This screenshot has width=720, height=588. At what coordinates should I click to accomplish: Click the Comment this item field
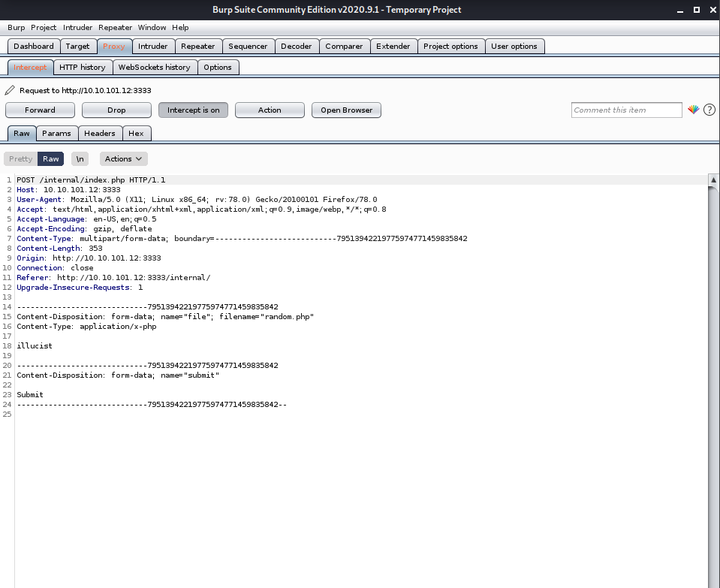pos(627,110)
